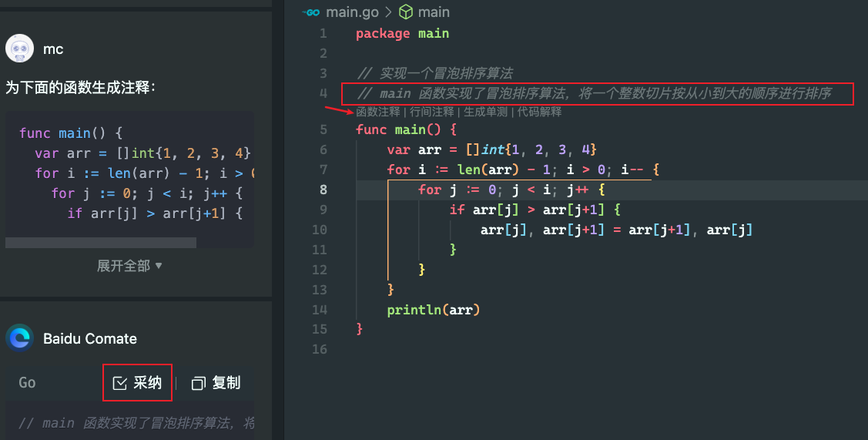
Task: Click the copy icon beside 复制
Action: 198,383
